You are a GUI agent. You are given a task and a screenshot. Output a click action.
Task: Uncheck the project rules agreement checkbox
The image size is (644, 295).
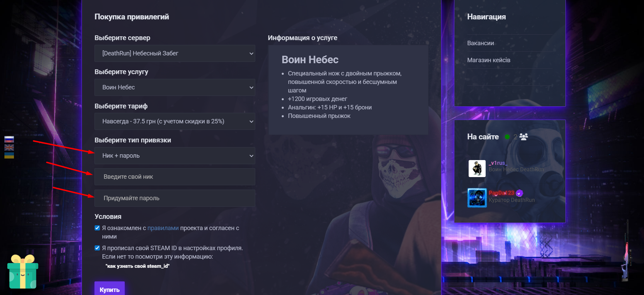pos(97,228)
